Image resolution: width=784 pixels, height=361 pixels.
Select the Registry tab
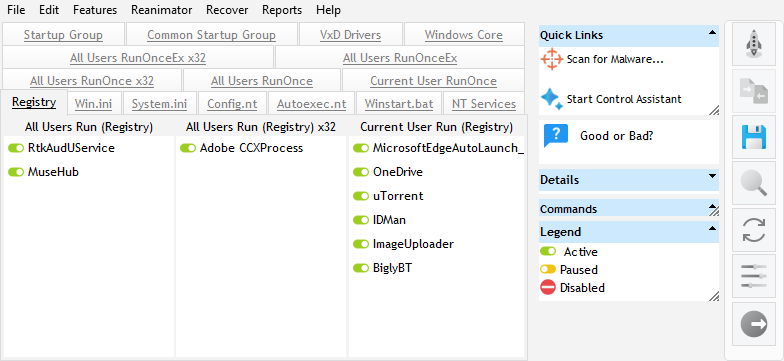coord(34,102)
